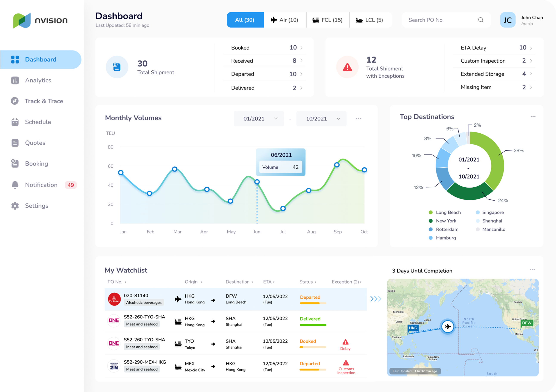This screenshot has width=556, height=392.
Task: Click the Notification bell icon
Action: tap(15, 185)
